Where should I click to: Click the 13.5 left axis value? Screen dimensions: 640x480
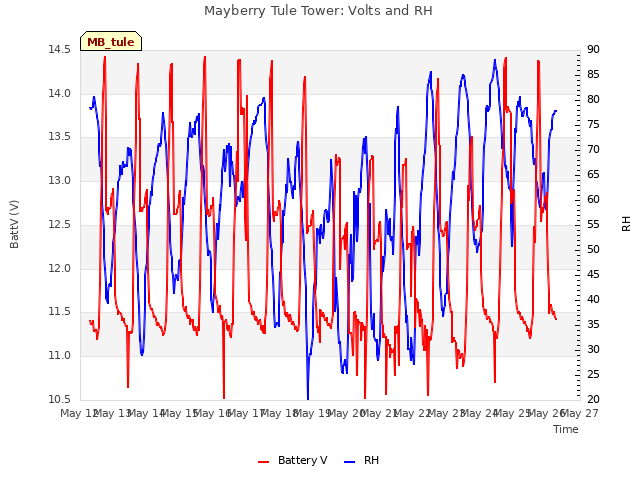tap(59, 137)
